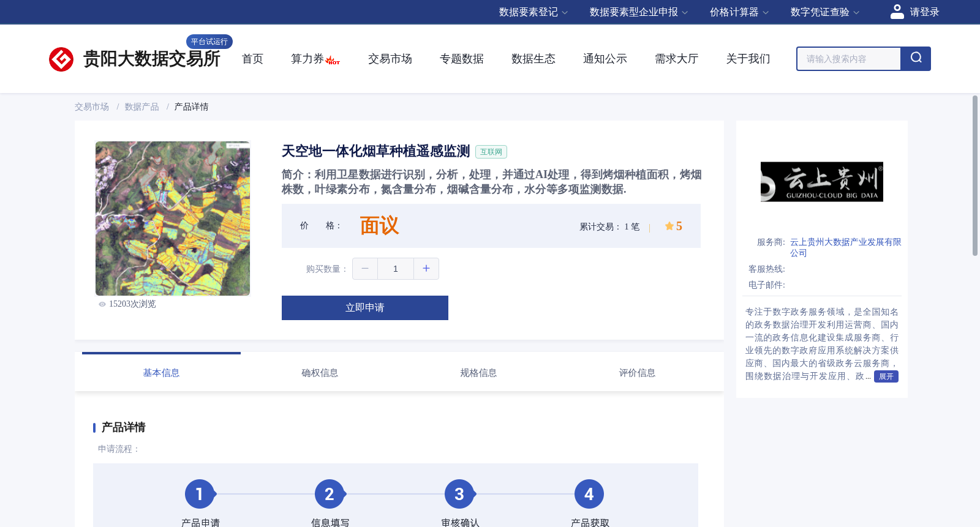The width and height of the screenshot is (980, 527).
Task: Click the 申请流程 label
Action: point(119,449)
